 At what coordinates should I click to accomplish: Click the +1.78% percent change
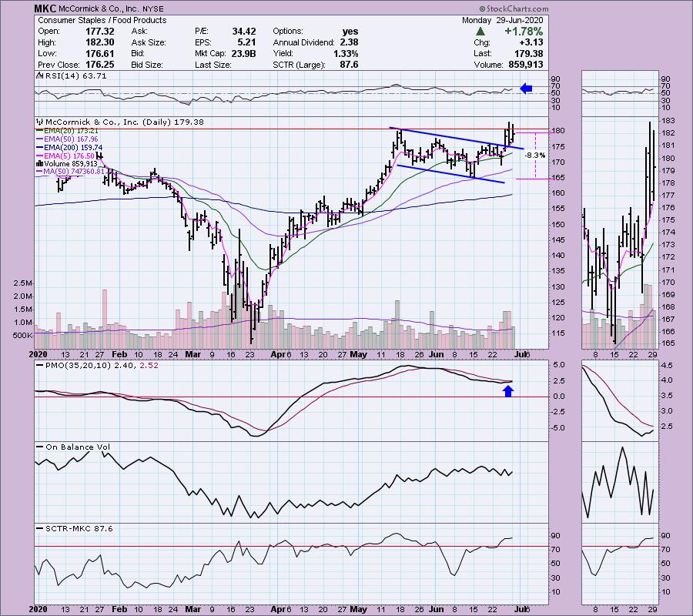point(524,32)
